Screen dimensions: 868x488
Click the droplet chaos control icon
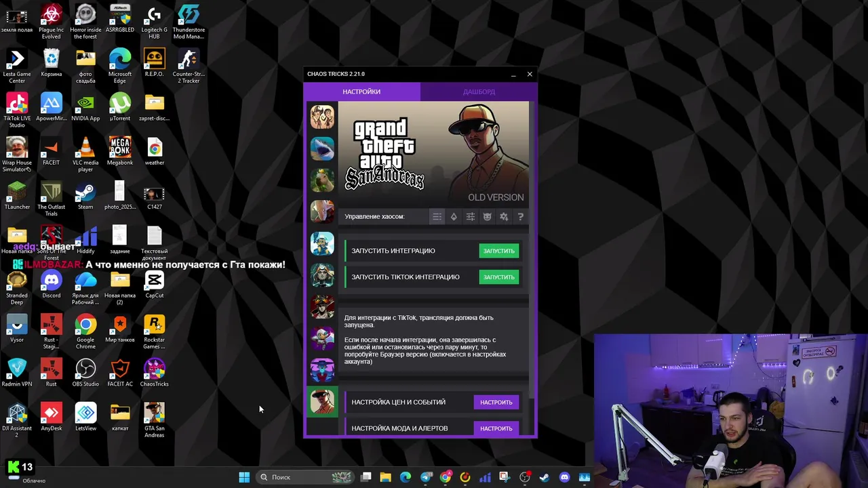454,217
